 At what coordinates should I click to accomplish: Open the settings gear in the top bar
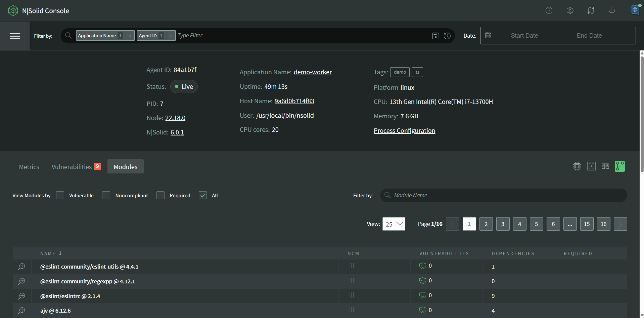click(x=570, y=10)
